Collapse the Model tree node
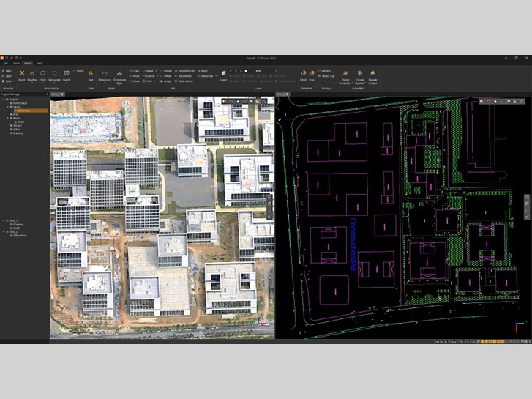Viewport: 532px width, 399px height. (x=8, y=118)
